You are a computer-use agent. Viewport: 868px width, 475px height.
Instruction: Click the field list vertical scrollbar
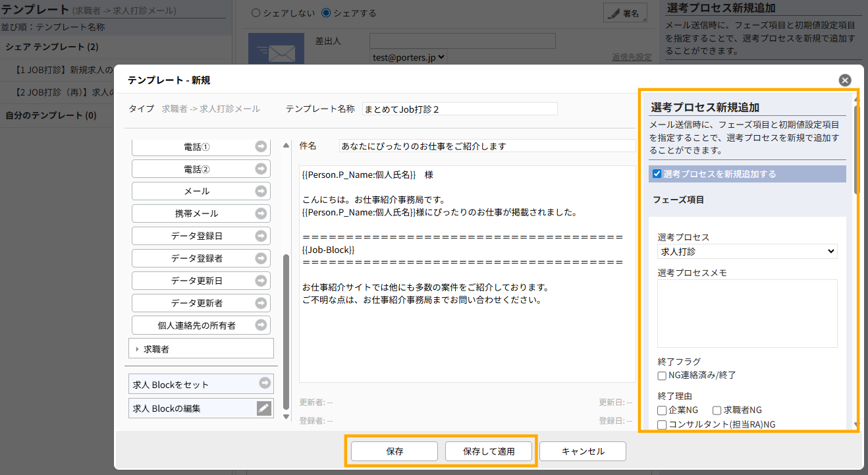(285, 329)
